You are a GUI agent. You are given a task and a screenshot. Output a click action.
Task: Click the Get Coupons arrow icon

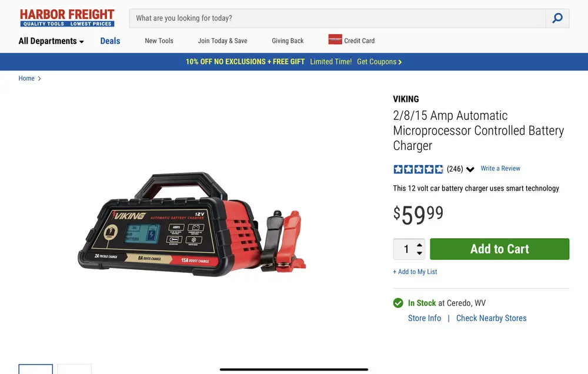pos(400,62)
